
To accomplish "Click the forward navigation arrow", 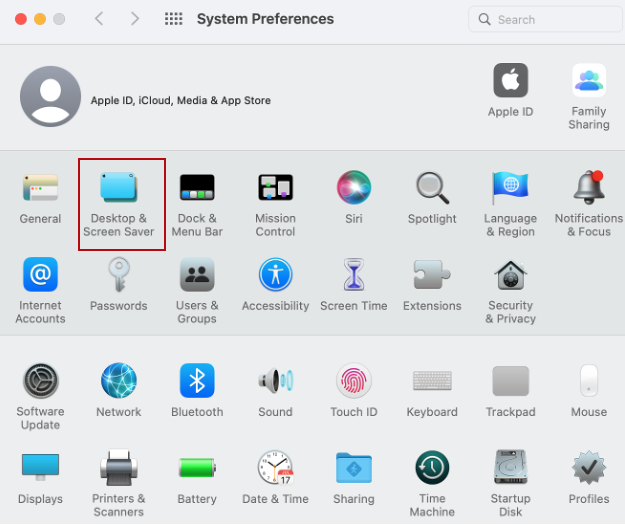I will (135, 18).
